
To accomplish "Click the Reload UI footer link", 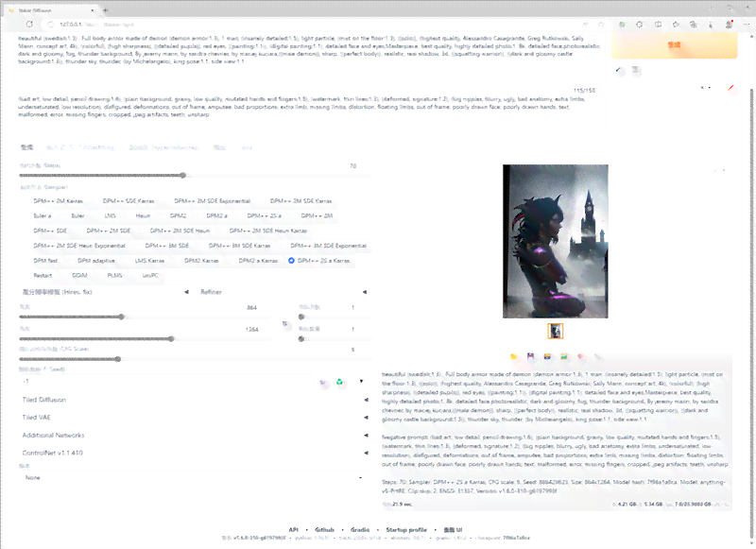I will pos(453,530).
